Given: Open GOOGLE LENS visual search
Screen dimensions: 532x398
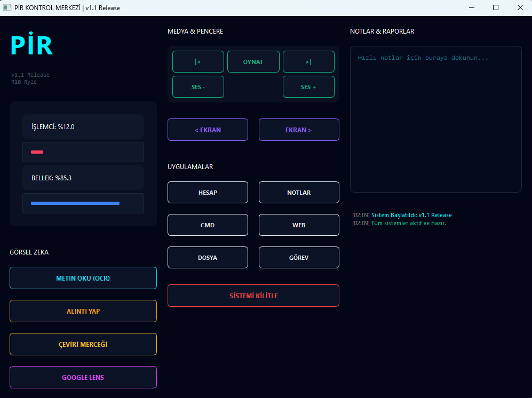Looking at the screenshot, I should [83, 377].
